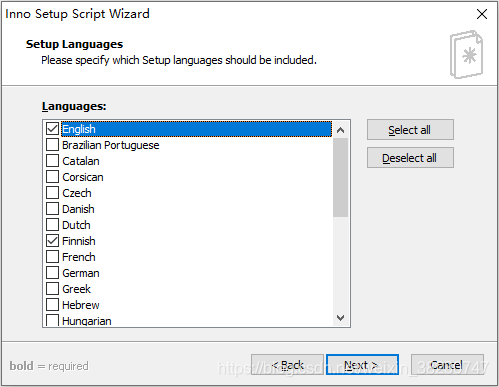
Task: Click the Select all button
Action: point(410,130)
